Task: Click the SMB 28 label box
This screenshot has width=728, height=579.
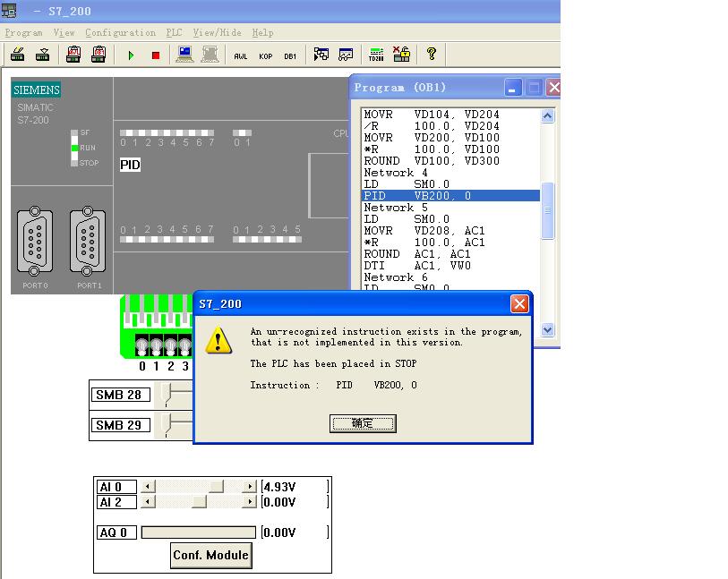Action: coord(120,395)
